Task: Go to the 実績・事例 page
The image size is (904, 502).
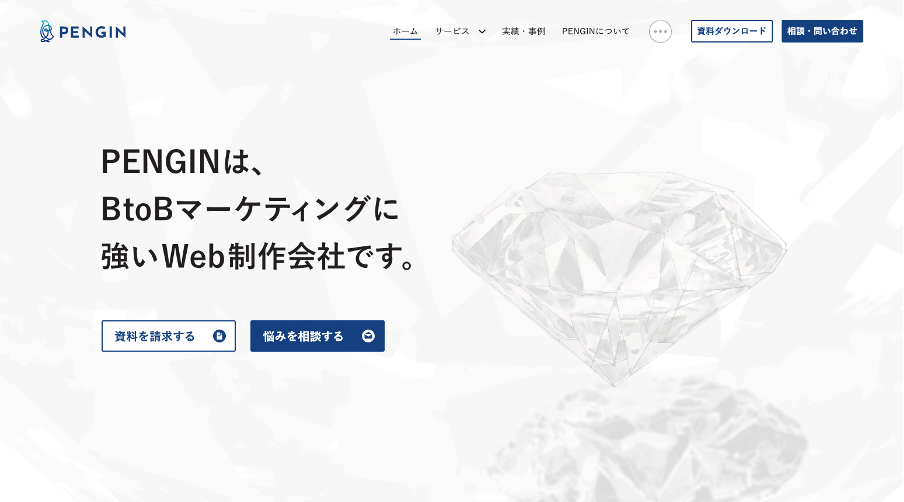Action: coord(523,31)
